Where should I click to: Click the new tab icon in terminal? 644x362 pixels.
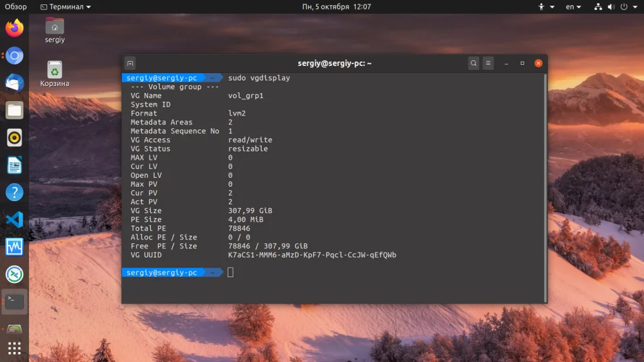pos(130,63)
